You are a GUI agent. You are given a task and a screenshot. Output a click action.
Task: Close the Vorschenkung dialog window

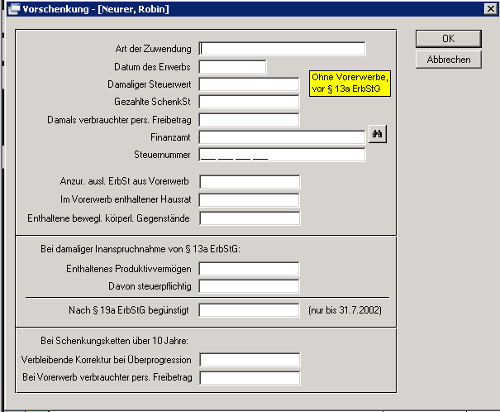[x=491, y=9]
